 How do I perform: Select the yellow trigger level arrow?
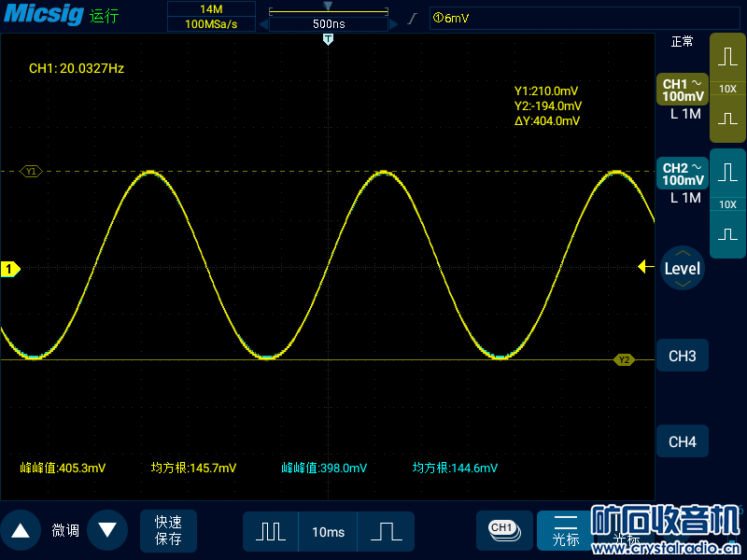click(645, 267)
